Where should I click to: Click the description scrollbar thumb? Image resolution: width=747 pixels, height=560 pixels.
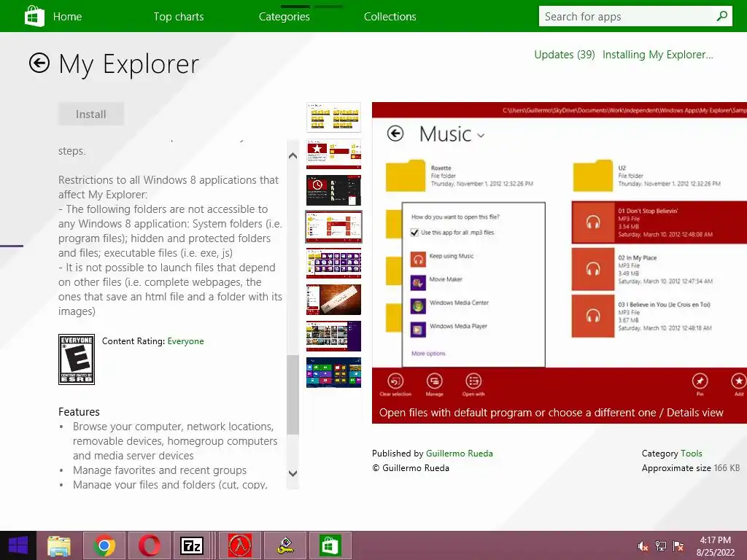(293, 394)
